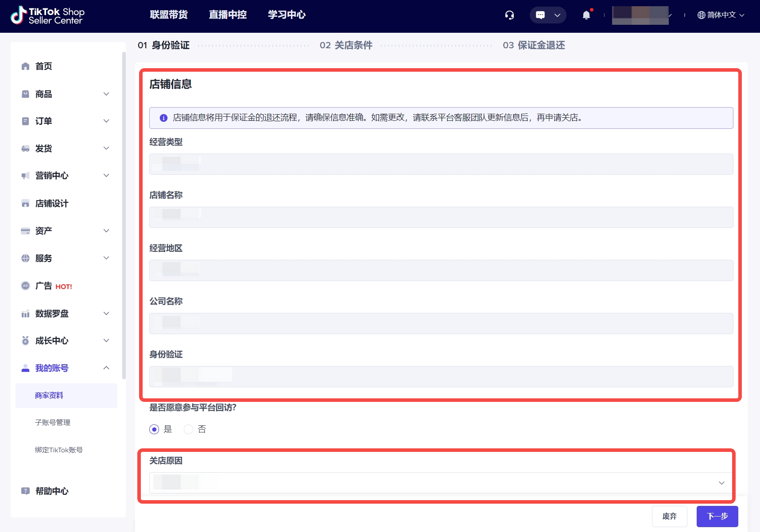Open 子账号管理 in the sidebar
Viewport: 760px width, 532px height.
tap(53, 423)
